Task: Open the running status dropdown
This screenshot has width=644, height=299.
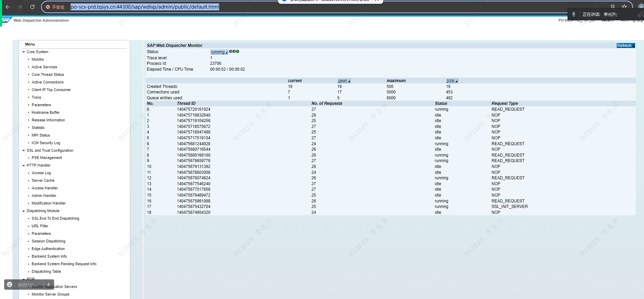Action: click(x=219, y=52)
